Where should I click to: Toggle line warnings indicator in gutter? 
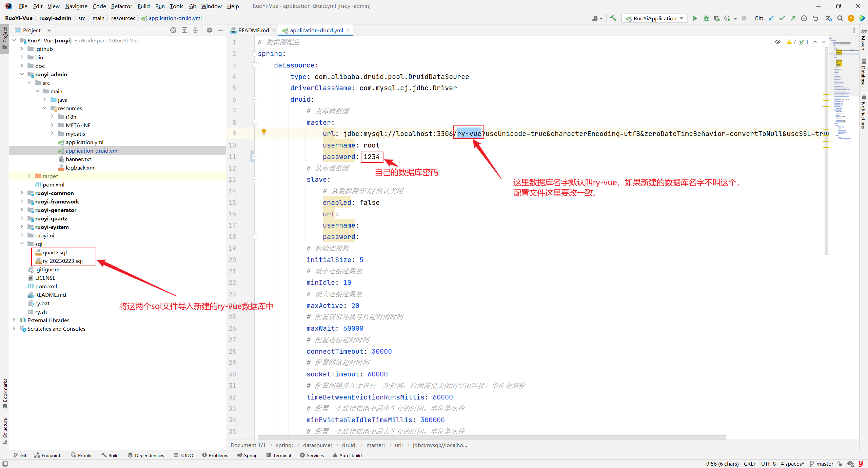point(791,41)
